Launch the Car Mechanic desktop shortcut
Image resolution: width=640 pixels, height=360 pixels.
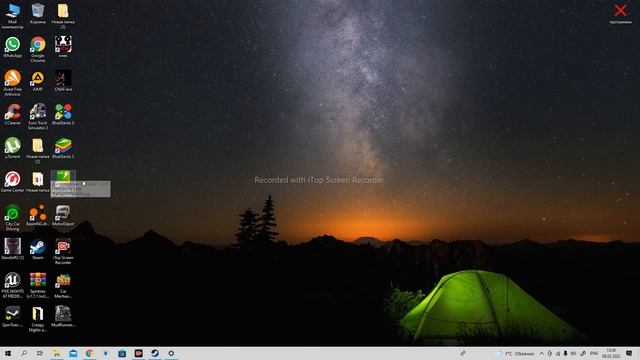click(x=63, y=285)
